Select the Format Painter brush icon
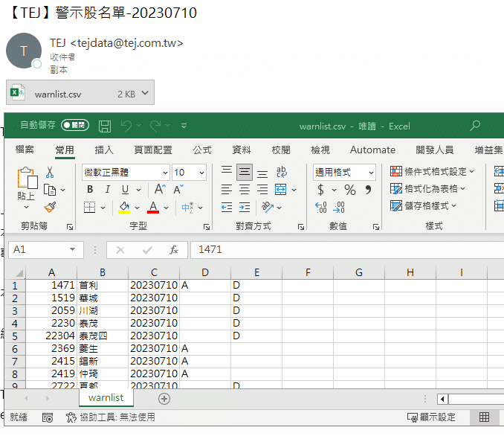 (x=50, y=208)
